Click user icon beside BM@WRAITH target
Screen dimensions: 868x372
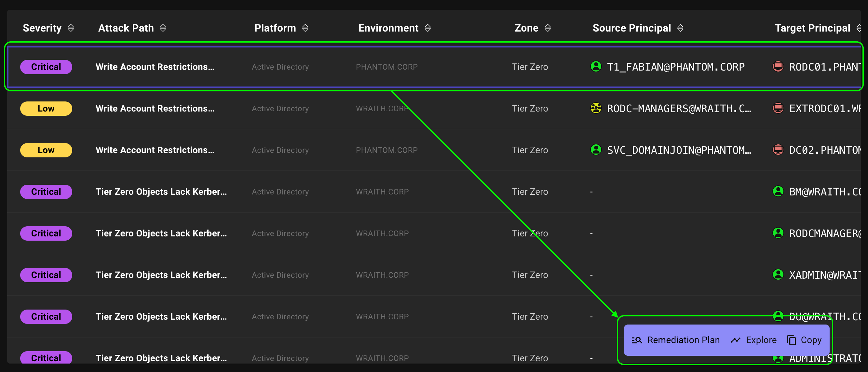[x=778, y=191]
